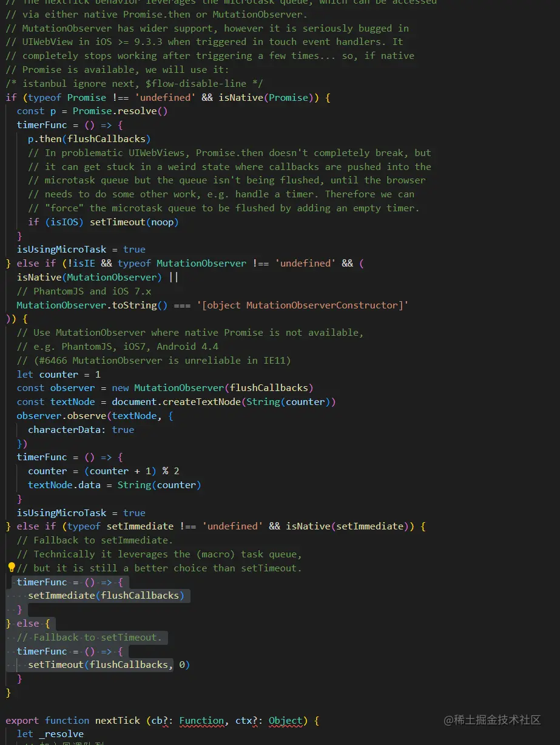Click 'const p = Promise.resolve()' line
560x745 pixels.
[92, 111]
